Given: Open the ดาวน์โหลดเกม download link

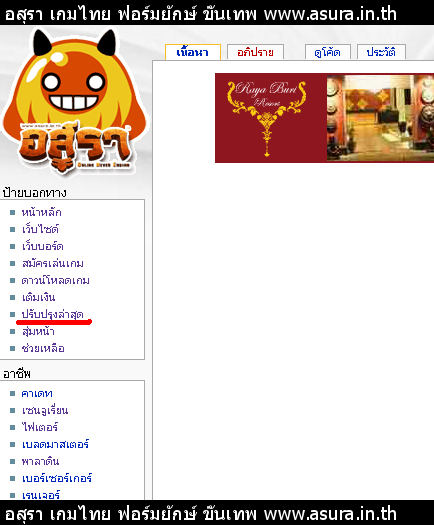Looking at the screenshot, I should pyautogui.click(x=55, y=280).
